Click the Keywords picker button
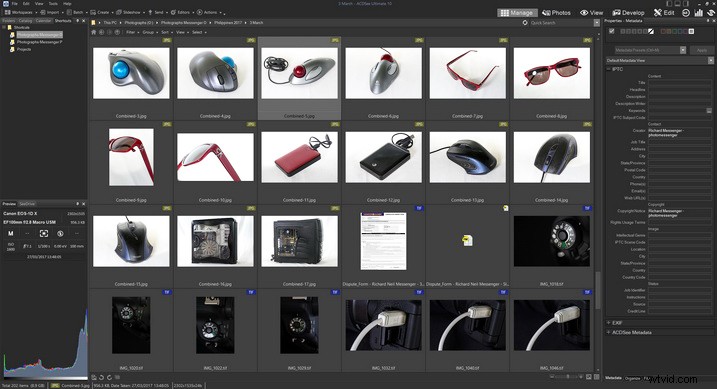This screenshot has height=389, width=717. 709,111
